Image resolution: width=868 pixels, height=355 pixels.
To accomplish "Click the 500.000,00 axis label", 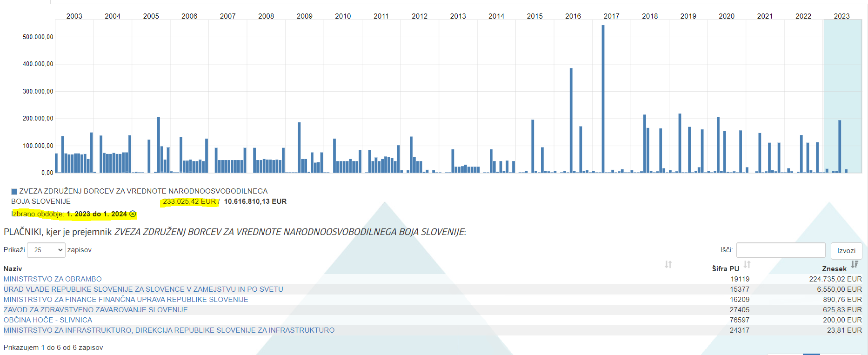I will coord(38,37).
